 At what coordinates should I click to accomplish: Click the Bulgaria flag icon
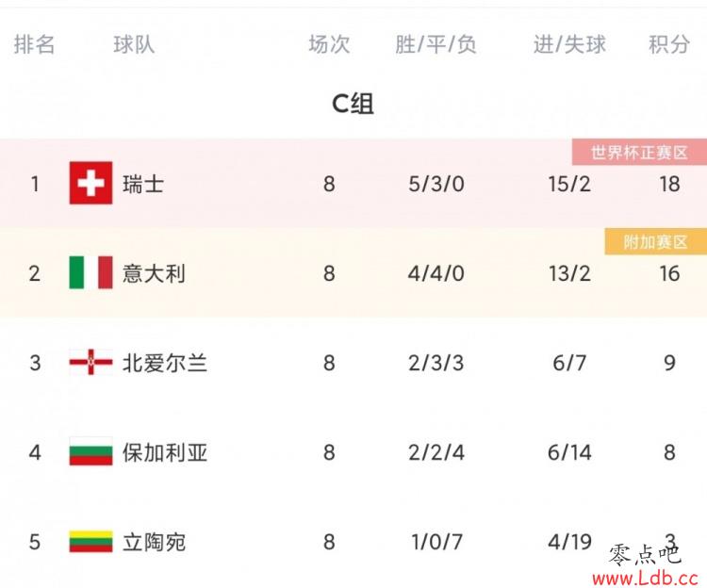click(x=90, y=451)
